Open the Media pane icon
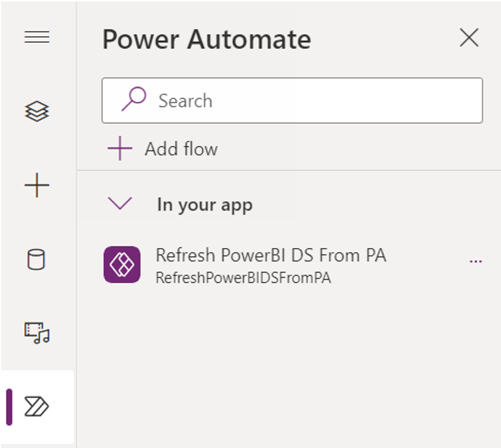 pyautogui.click(x=37, y=333)
